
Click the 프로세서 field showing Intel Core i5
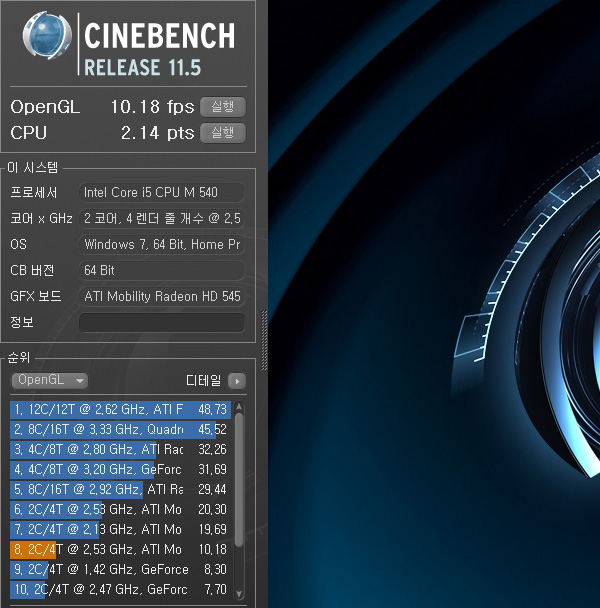pyautogui.click(x=162, y=192)
